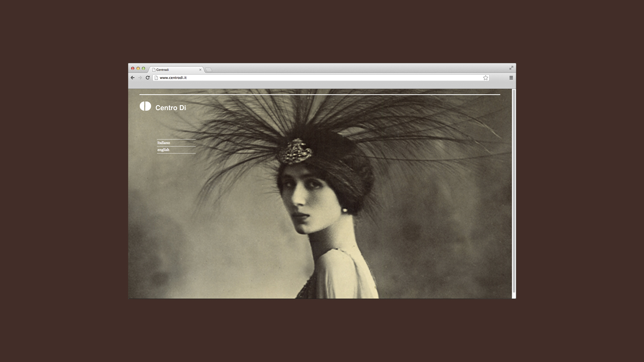Go back with the browser back arrow
This screenshot has width=644, height=362.
tap(132, 78)
